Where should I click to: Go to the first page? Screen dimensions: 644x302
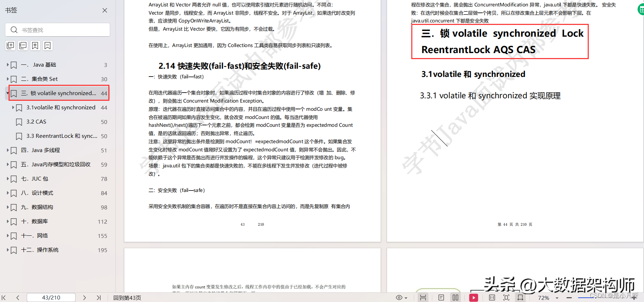(x=4, y=297)
